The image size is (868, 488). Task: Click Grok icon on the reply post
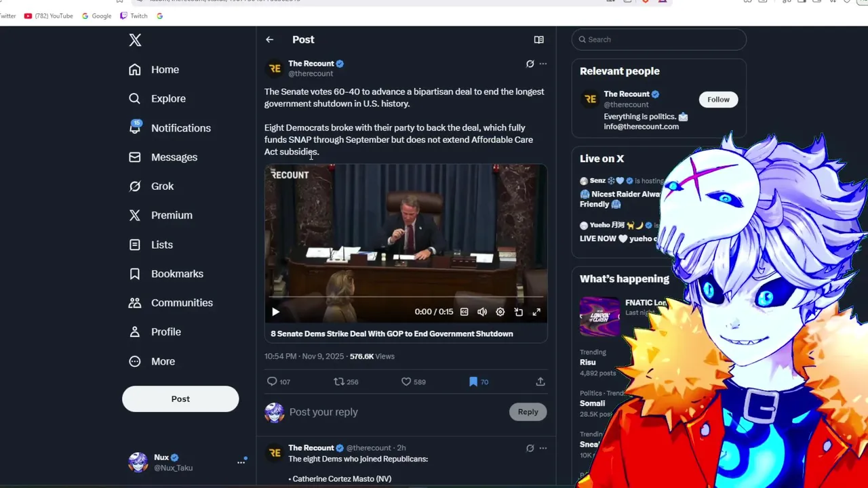(530, 448)
